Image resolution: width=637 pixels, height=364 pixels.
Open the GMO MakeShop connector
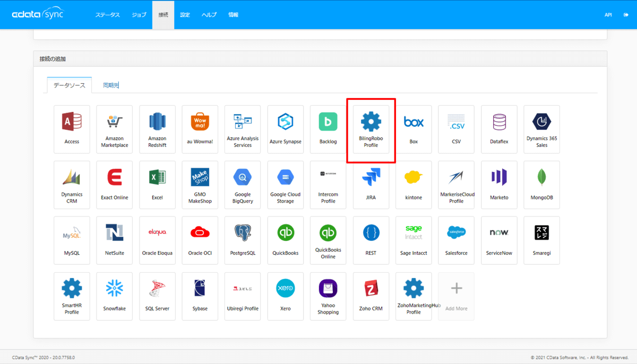point(200,185)
